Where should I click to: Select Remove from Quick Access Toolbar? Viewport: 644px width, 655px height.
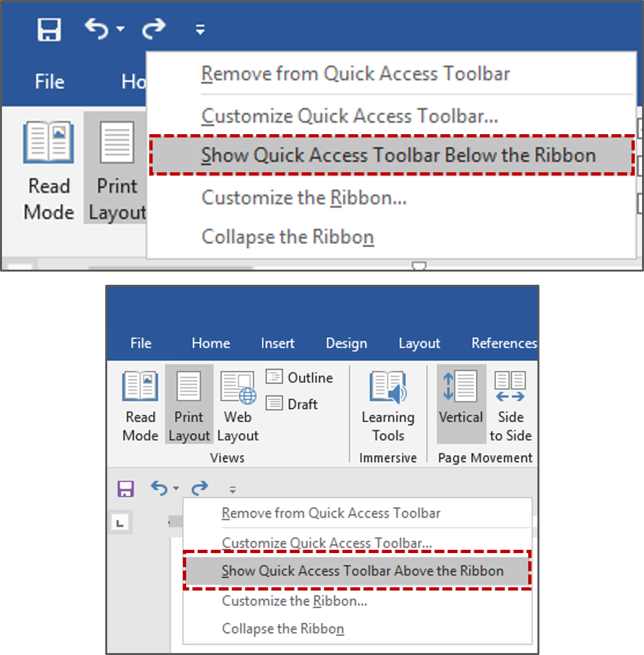click(x=354, y=73)
